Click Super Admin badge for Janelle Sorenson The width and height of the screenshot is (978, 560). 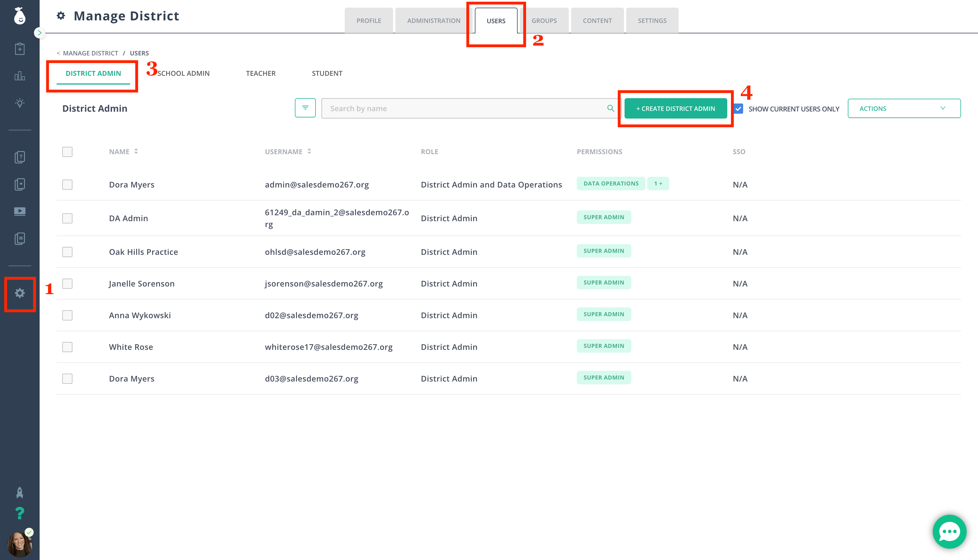(604, 282)
